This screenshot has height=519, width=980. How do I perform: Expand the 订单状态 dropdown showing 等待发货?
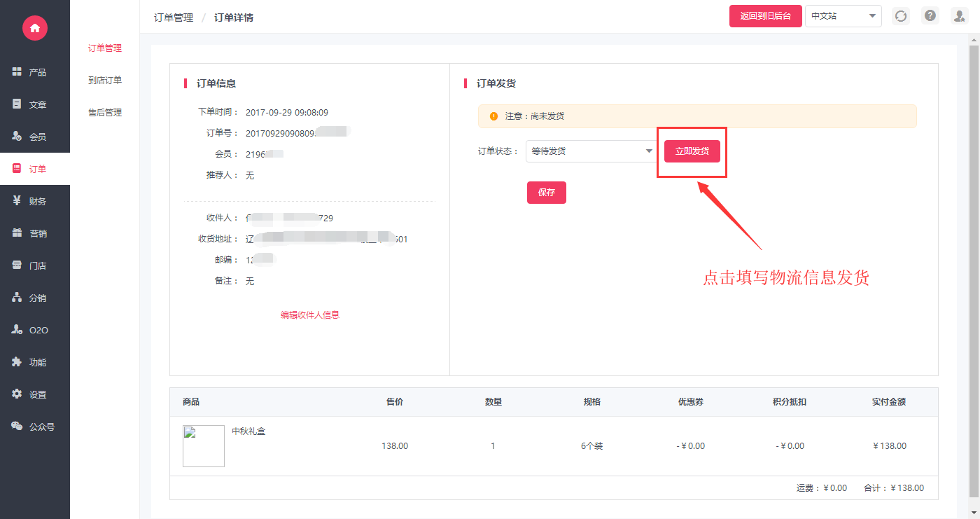pyautogui.click(x=590, y=151)
